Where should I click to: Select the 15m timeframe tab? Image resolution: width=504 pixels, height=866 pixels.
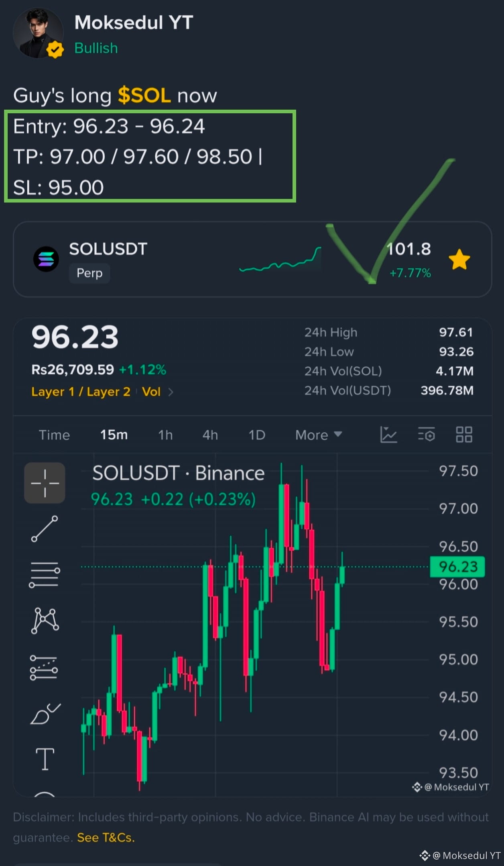pos(114,435)
